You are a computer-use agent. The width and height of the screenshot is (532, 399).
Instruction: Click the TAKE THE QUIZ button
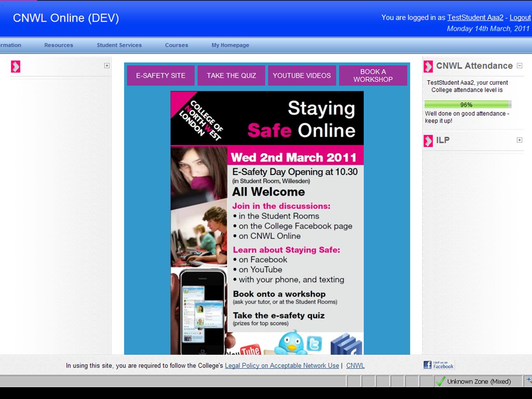click(x=231, y=75)
